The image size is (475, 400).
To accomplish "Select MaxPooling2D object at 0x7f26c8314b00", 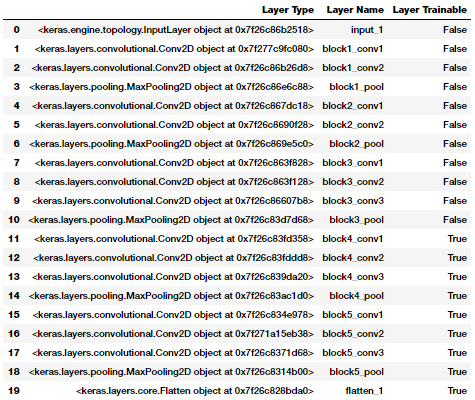I will 171,372.
